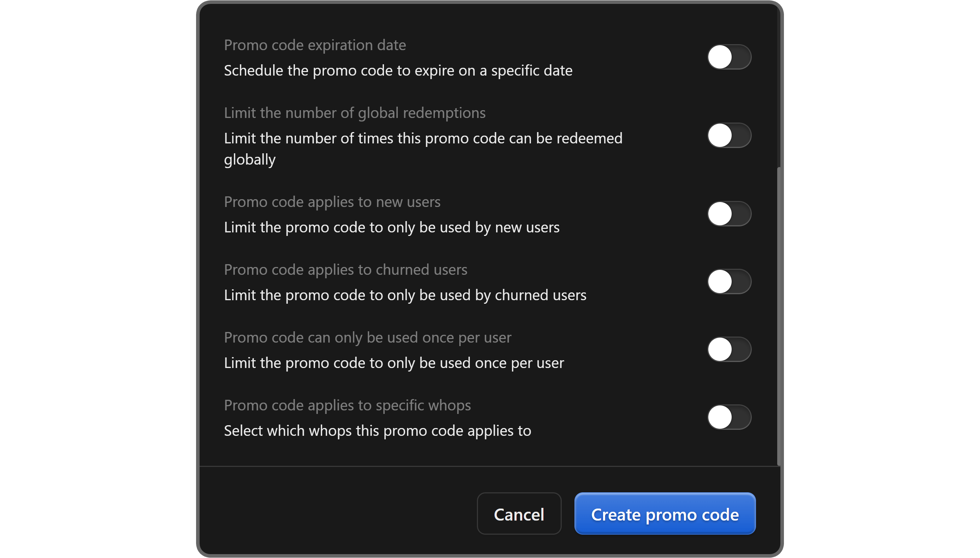Click "Select which whops this promo code applies to"
Screen dimensions: 980x558
click(x=377, y=431)
